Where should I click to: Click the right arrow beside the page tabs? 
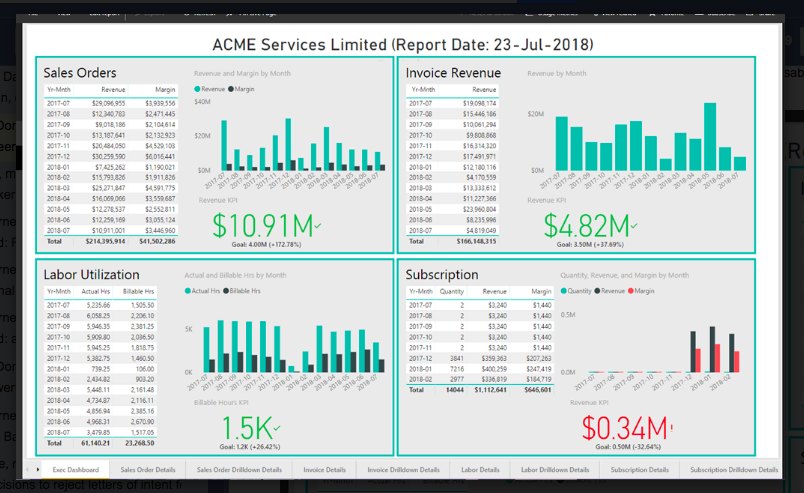(x=37, y=469)
